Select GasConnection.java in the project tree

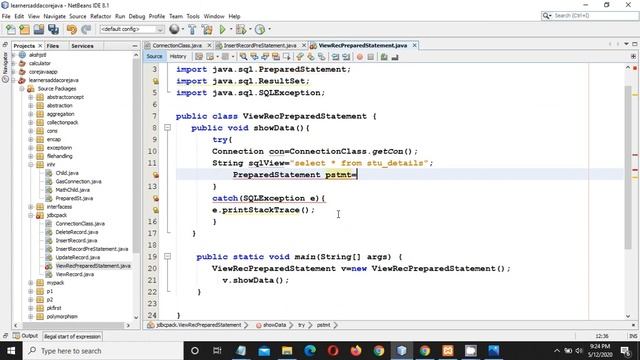coord(78,181)
